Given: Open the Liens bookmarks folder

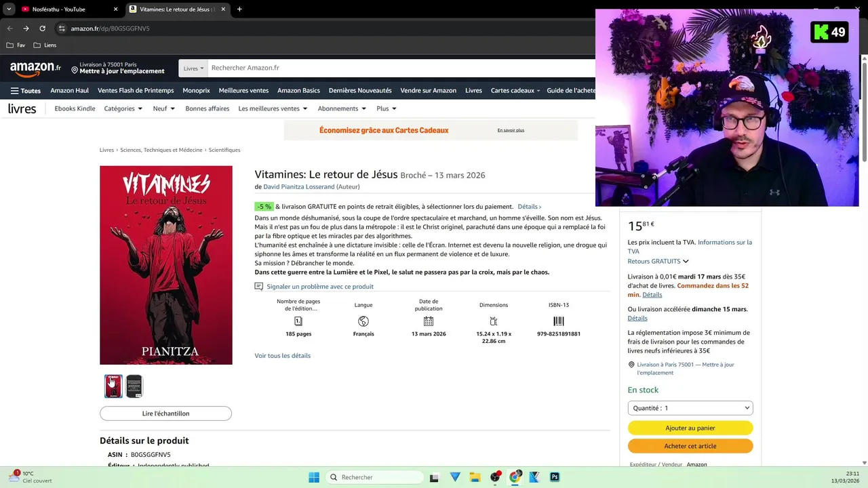Looking at the screenshot, I should pyautogui.click(x=45, y=45).
